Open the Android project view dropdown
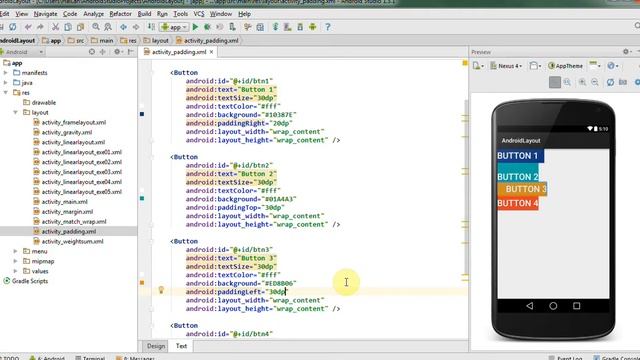 (22, 52)
